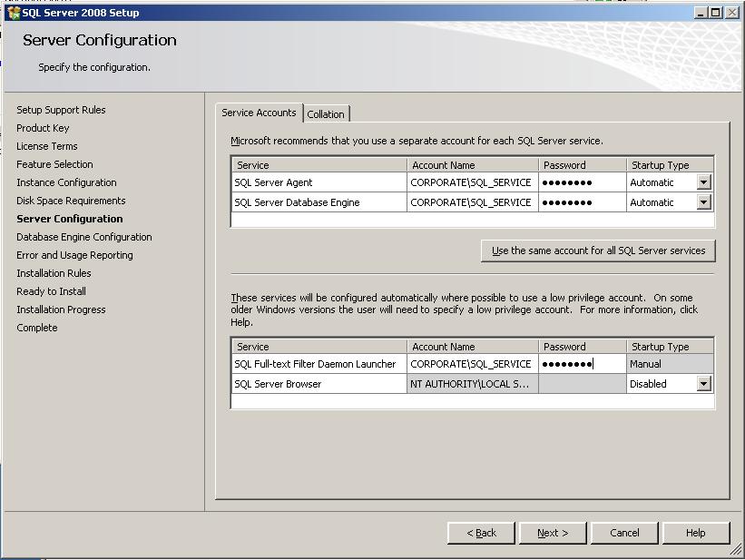The width and height of the screenshot is (745, 560).
Task: Click the Password header in bottom table
Action: coord(583,347)
